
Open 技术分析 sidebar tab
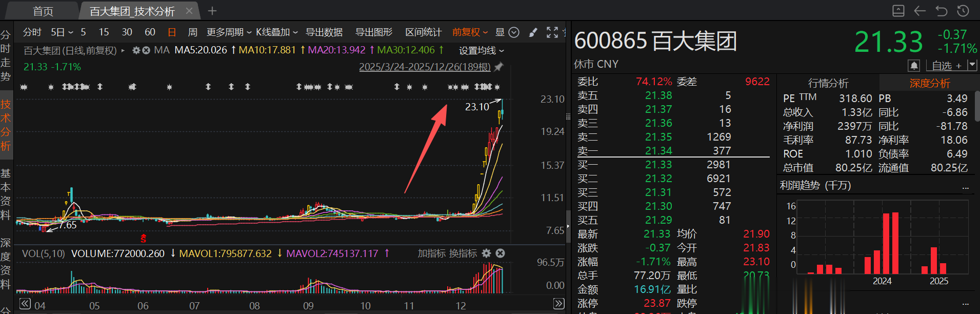tap(6, 125)
